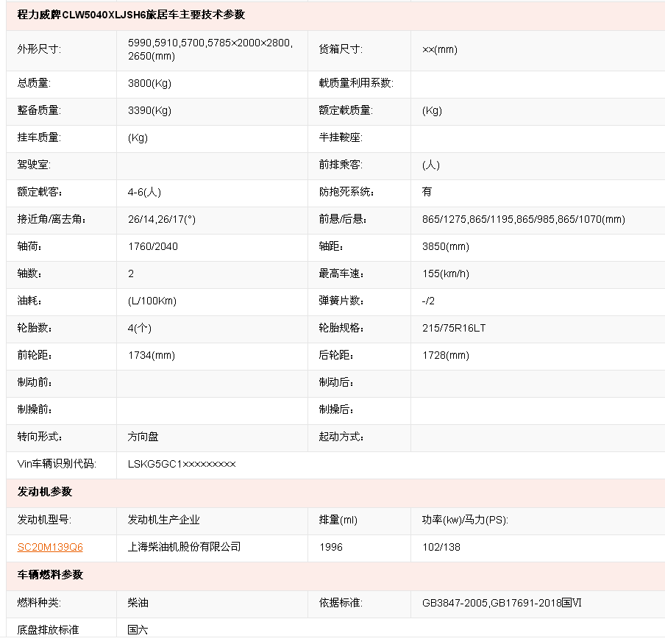The width and height of the screenshot is (665, 644).
Task: Click the 驾驶室 label
Action: 34,165
